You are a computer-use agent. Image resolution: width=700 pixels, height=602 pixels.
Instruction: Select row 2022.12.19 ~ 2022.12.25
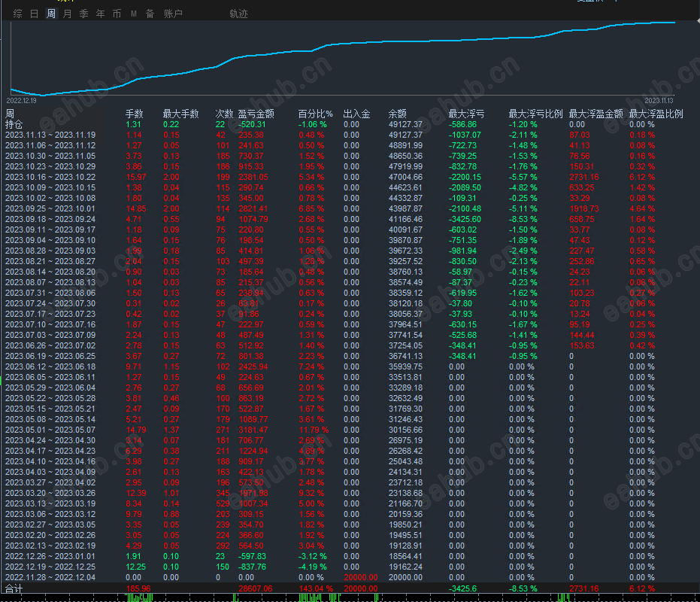click(x=350, y=567)
